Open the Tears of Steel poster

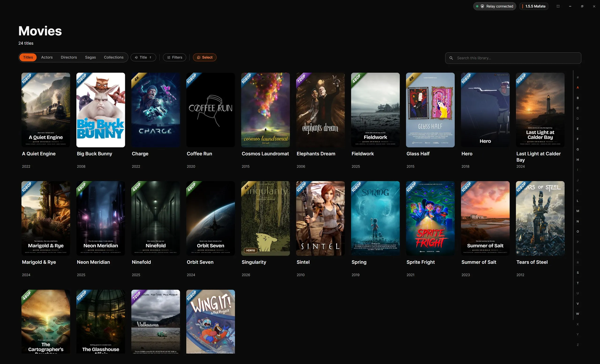[x=540, y=218]
